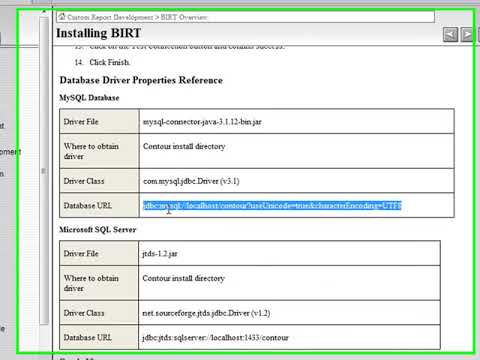This screenshot has height=360, width=480.
Task: Click the Microsoft SQL Server subheading
Action: tap(98, 230)
